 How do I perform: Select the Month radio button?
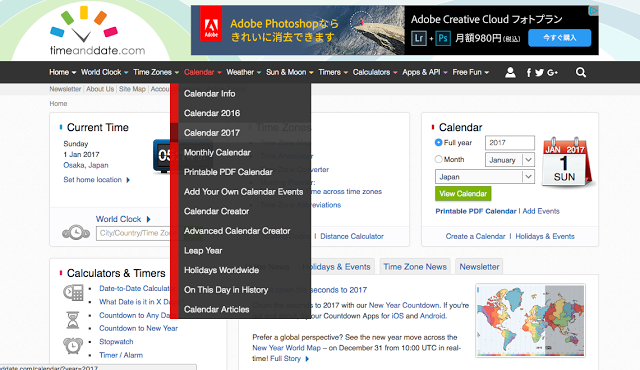438,159
